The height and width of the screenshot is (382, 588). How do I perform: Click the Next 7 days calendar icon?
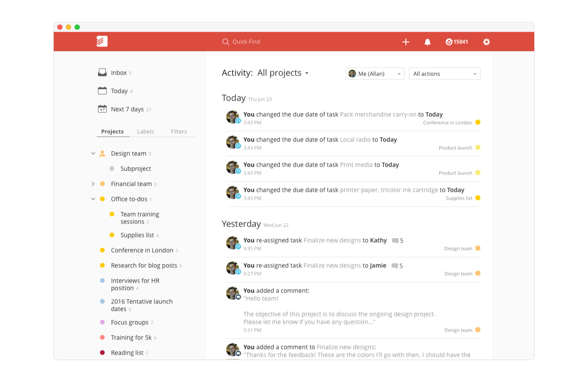(102, 109)
